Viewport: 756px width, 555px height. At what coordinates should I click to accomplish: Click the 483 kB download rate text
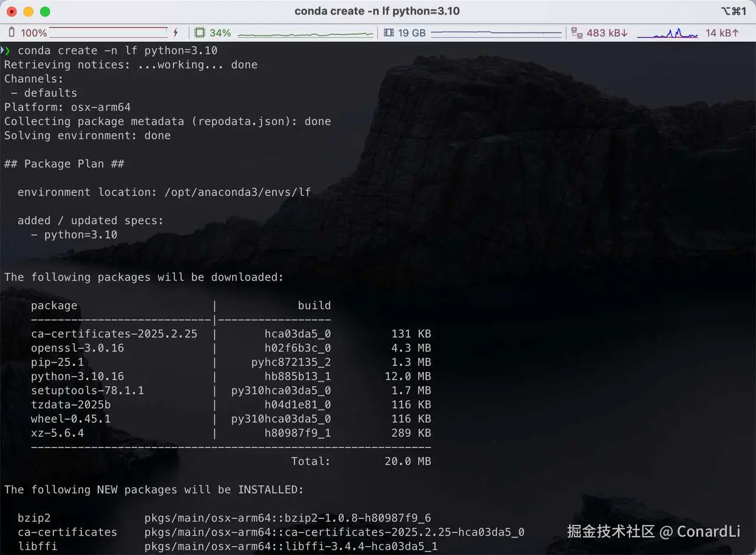point(607,33)
